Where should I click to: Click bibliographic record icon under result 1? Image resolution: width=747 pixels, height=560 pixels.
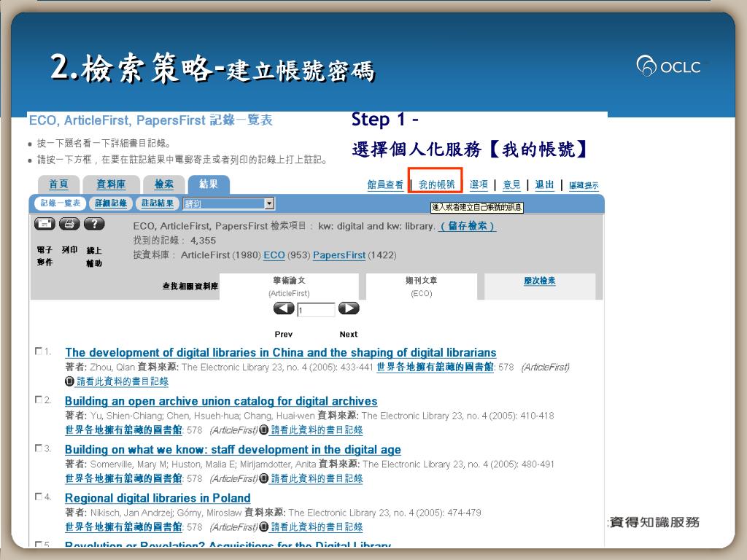(x=69, y=381)
